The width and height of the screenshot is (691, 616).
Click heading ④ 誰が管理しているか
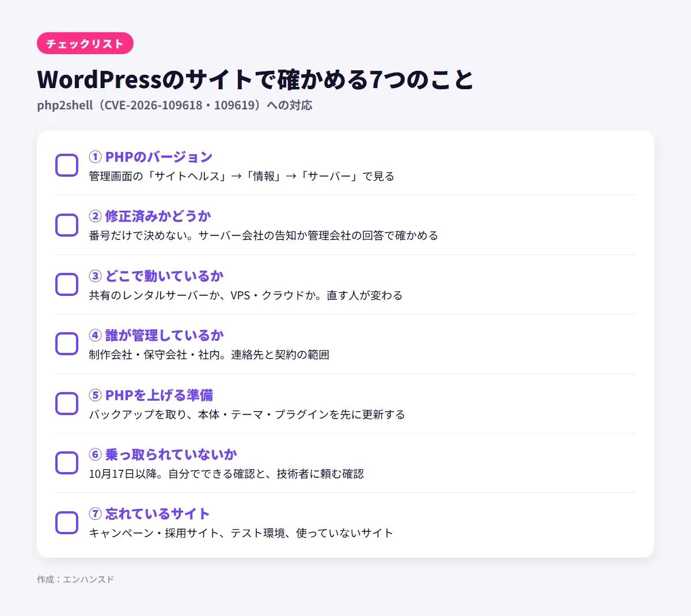click(x=156, y=336)
